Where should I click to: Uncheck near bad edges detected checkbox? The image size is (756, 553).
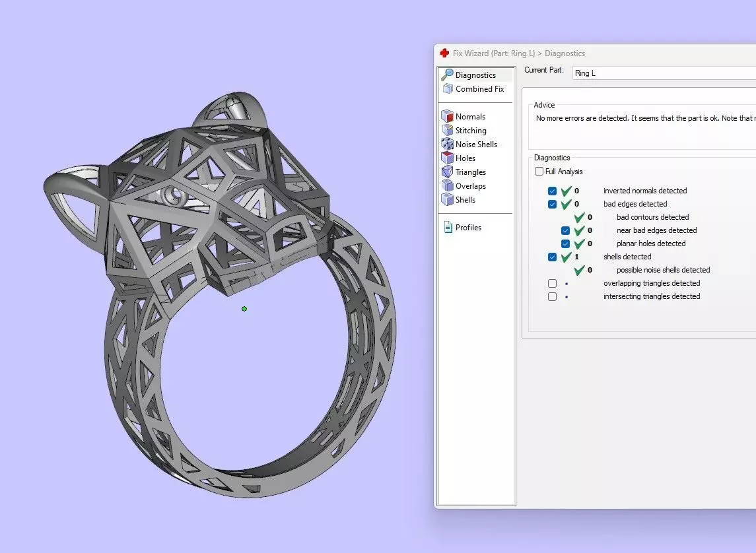565,231
